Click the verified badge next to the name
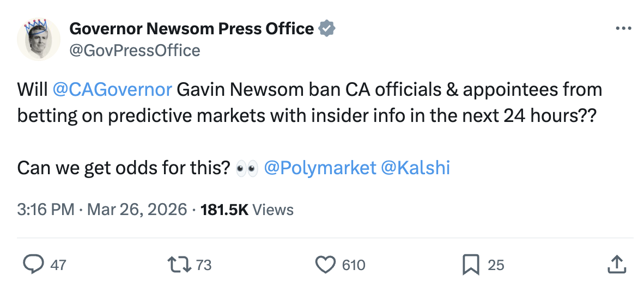The width and height of the screenshot is (644, 294). [326, 28]
